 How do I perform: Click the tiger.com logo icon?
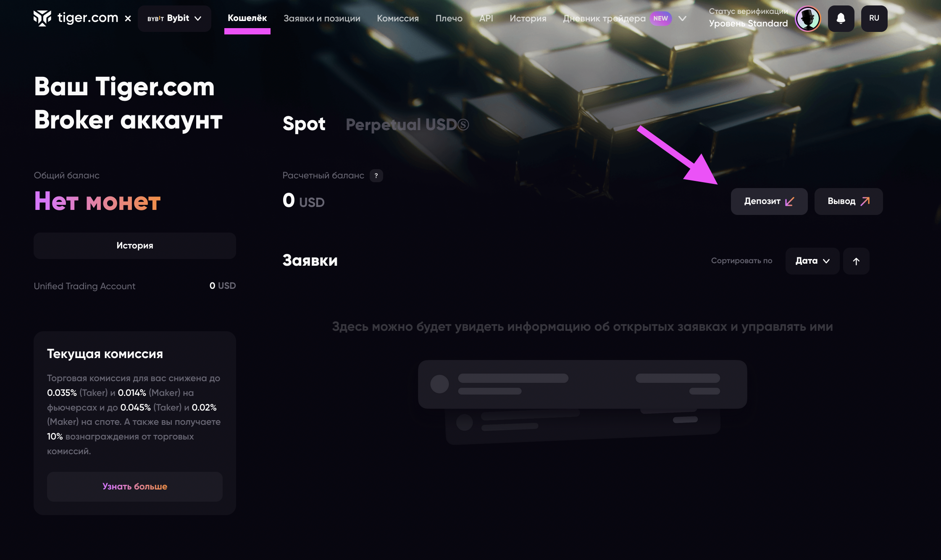(42, 18)
